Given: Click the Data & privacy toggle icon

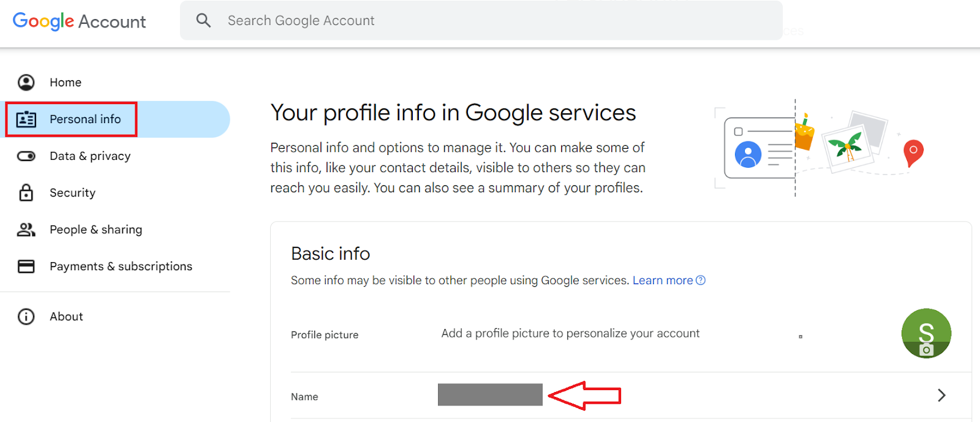Looking at the screenshot, I should click(x=26, y=156).
